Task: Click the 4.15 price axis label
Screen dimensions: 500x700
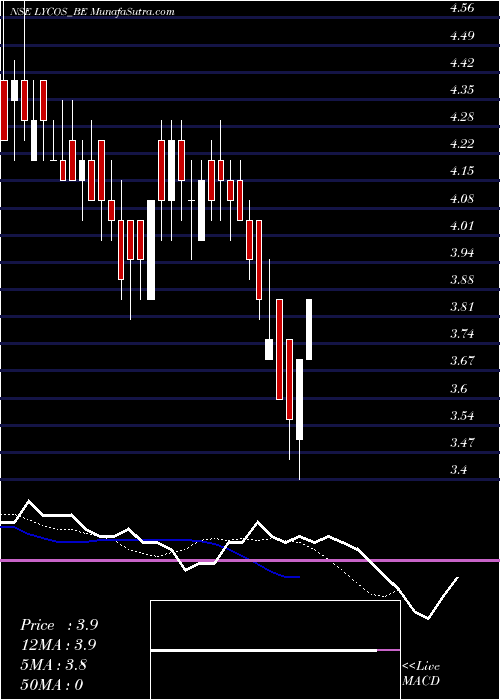Action: click(x=463, y=171)
